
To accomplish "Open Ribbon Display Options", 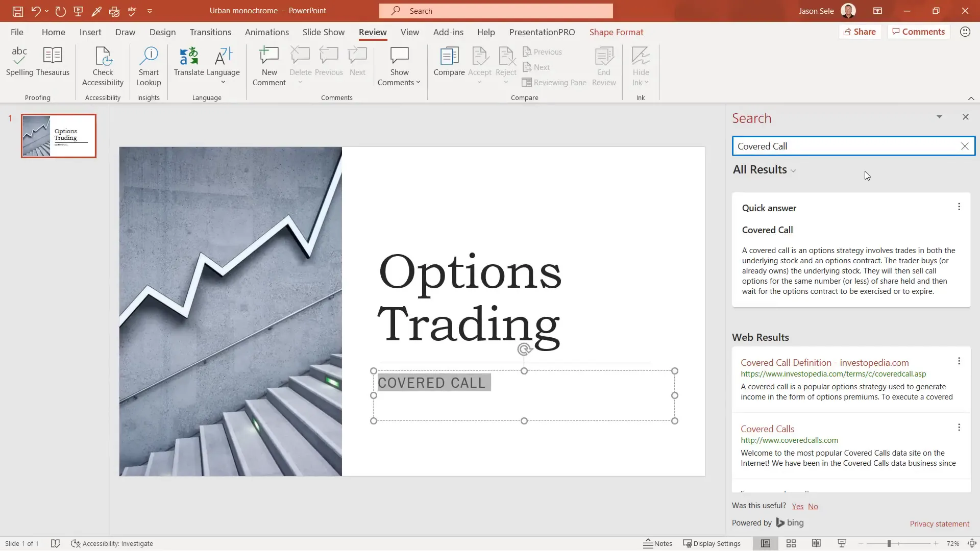I will [877, 11].
